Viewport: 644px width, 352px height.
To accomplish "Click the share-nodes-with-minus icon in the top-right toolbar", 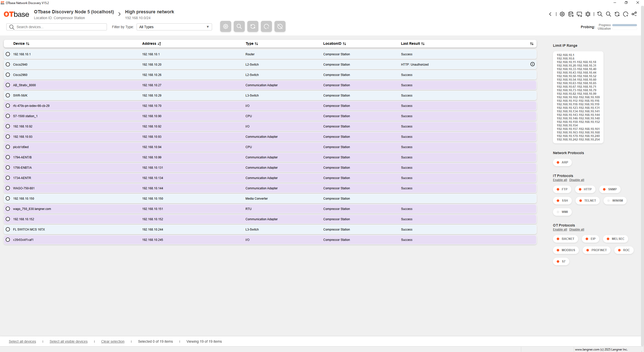I will pos(634,14).
